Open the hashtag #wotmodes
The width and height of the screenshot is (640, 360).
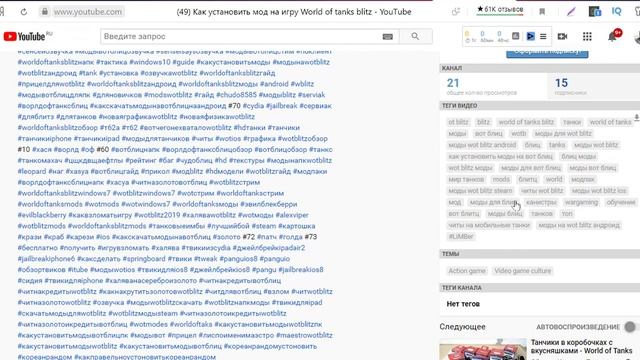coord(149,324)
